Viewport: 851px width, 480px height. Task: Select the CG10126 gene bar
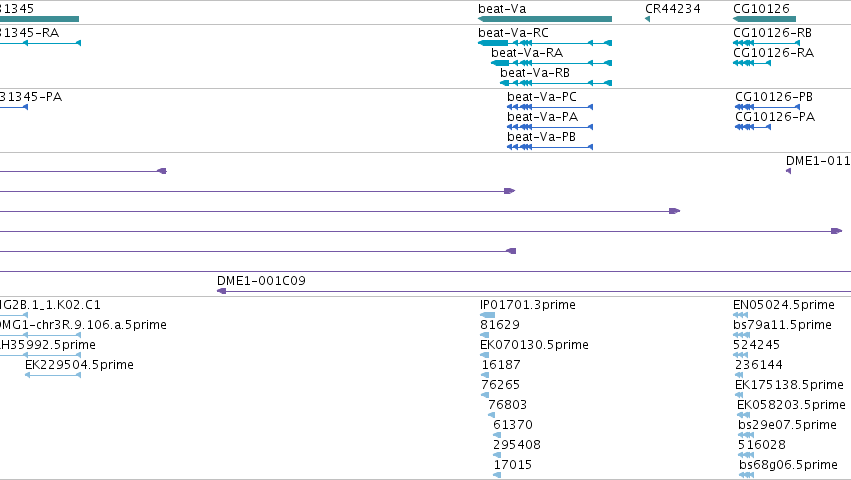point(764,19)
